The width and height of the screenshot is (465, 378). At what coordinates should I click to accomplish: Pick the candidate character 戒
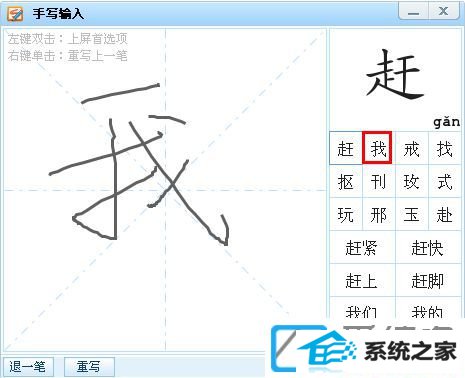coord(411,148)
